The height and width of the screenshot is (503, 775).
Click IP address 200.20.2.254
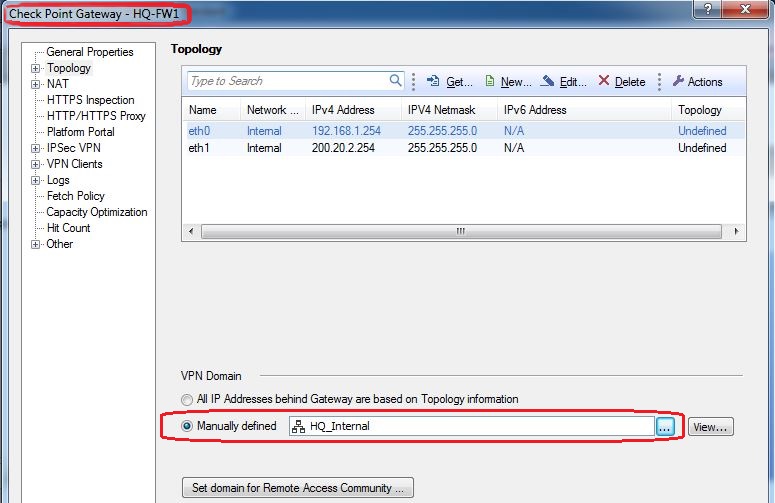[x=343, y=148]
